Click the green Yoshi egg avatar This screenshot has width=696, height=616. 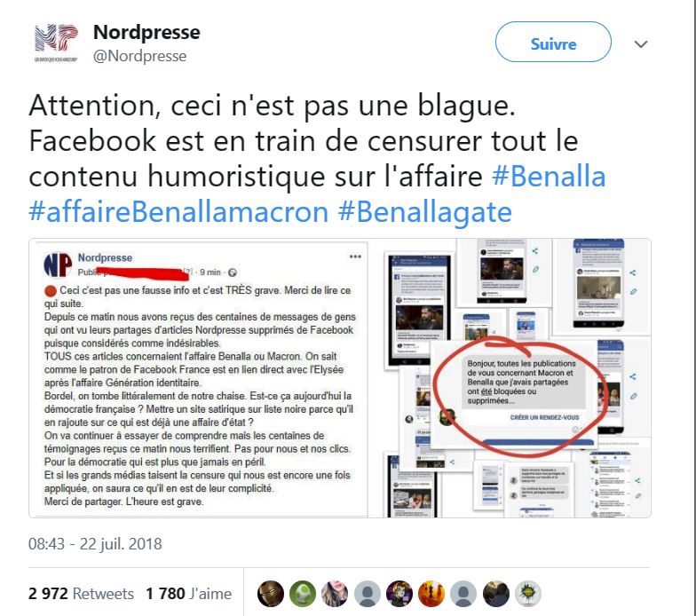click(303, 593)
